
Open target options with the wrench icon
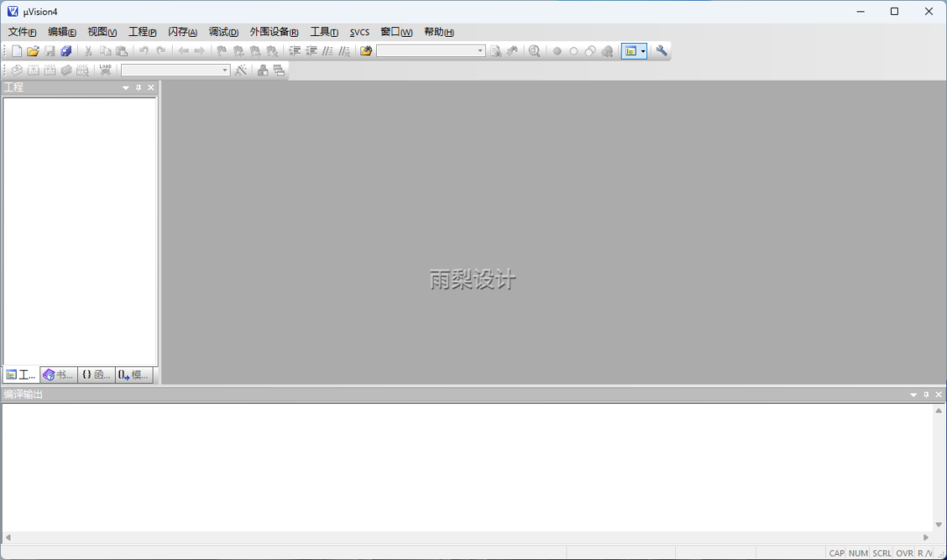pos(662,51)
